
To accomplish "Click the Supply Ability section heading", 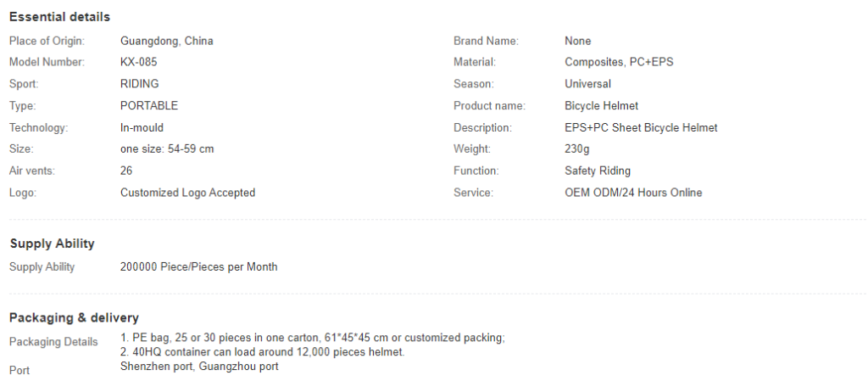I will click(x=52, y=244).
